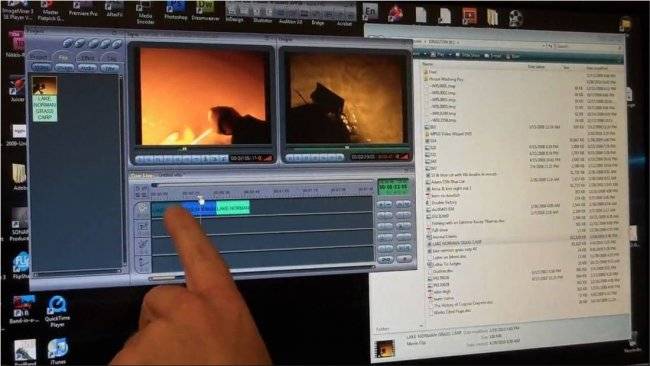Switch to the File tab in the editor
Viewport: 650px width, 366px height.
pos(63,57)
